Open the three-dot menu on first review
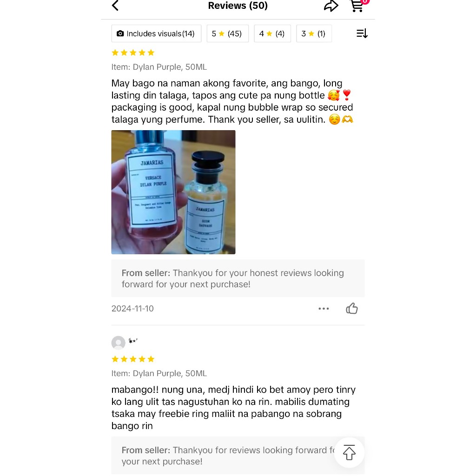This screenshot has height=476, width=476. tap(324, 309)
